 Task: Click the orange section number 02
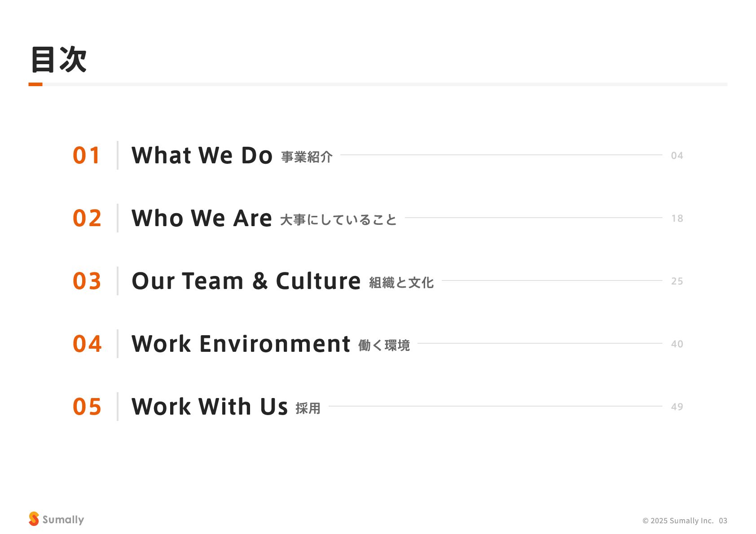(87, 218)
